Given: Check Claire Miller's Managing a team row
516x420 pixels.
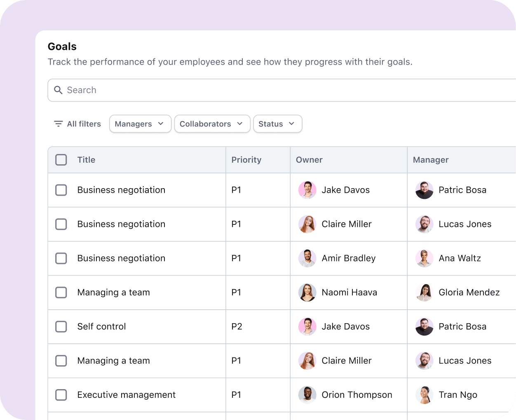Looking at the screenshot, I should [61, 361].
